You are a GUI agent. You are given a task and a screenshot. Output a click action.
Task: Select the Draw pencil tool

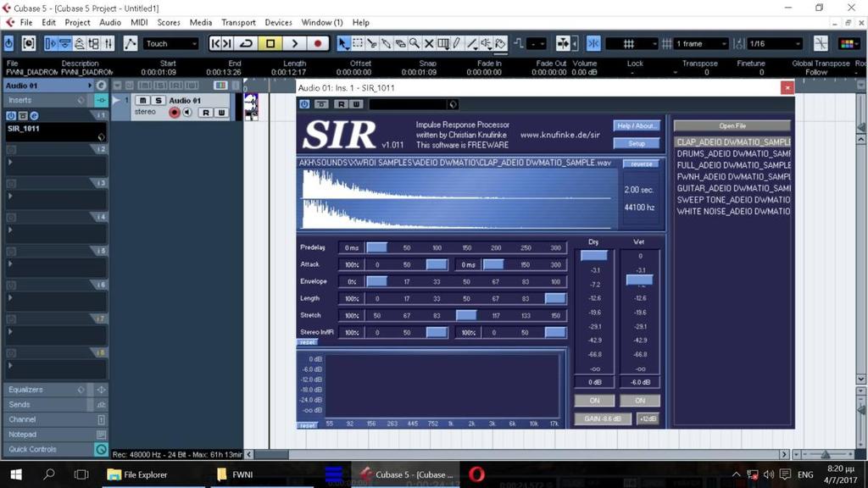pos(457,44)
